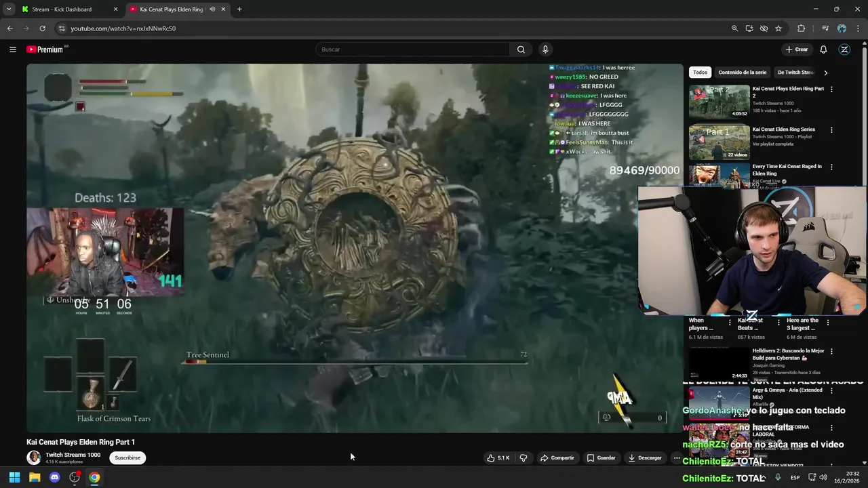Select the Contenido de la serie chip
This screenshot has width=868, height=488.
point(742,73)
